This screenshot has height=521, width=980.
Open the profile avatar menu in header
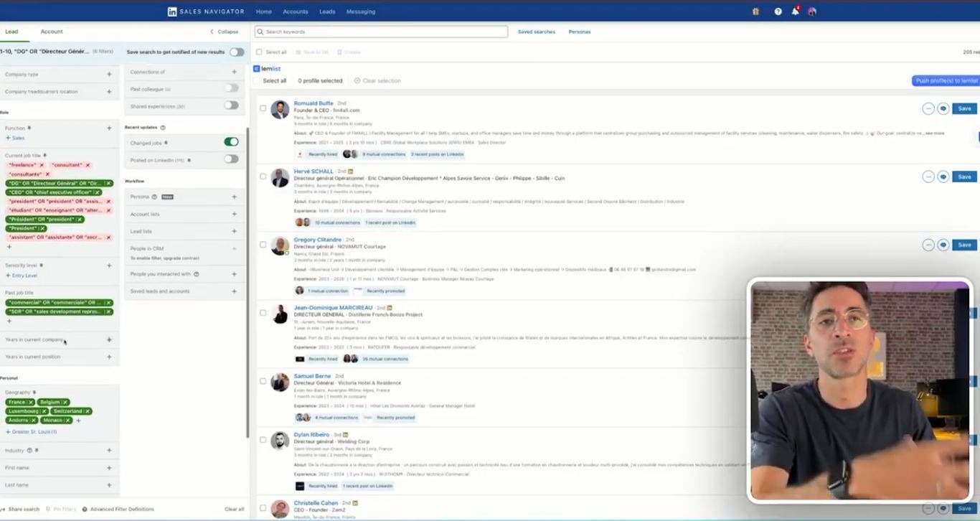point(812,11)
